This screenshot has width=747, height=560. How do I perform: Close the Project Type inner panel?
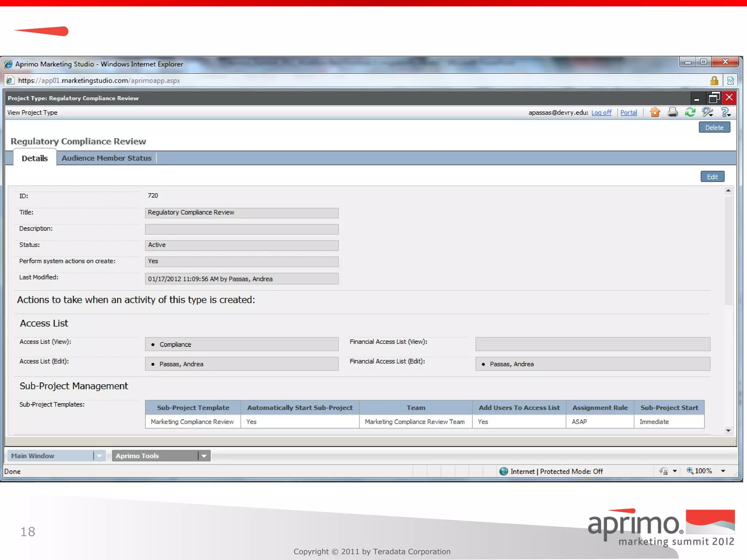click(729, 97)
